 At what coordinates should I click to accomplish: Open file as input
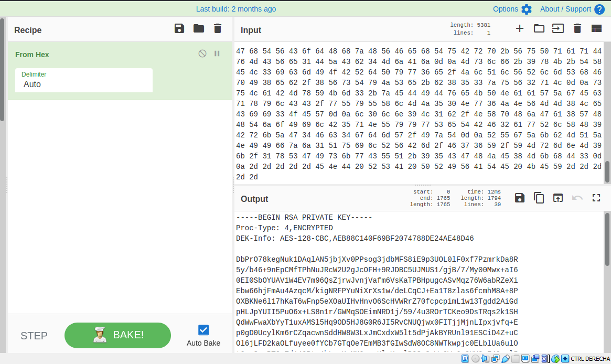(x=558, y=29)
